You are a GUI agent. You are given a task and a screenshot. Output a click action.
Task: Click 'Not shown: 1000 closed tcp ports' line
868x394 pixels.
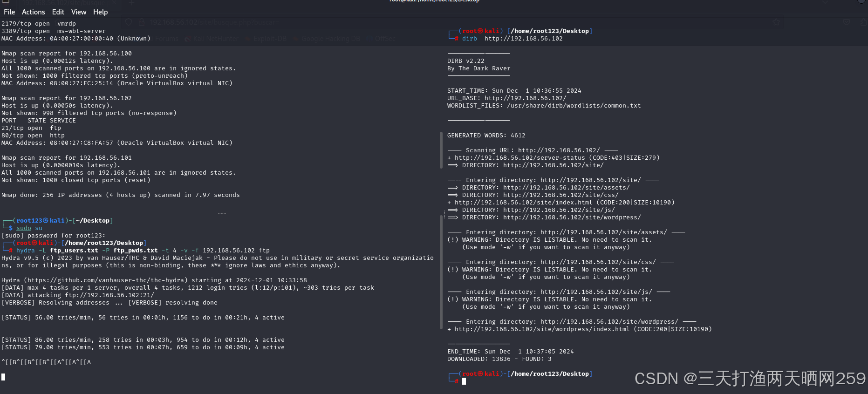pos(76,180)
